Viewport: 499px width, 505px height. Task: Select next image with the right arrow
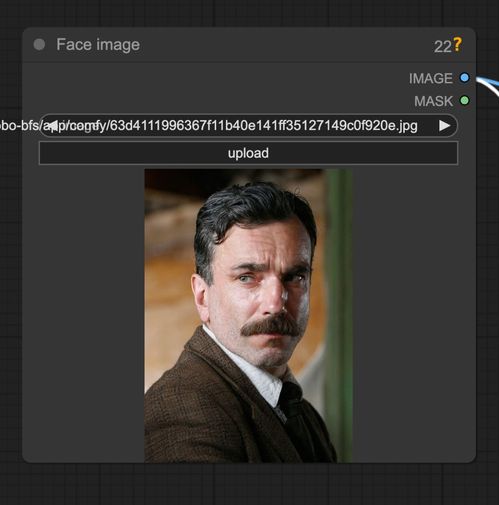(444, 126)
